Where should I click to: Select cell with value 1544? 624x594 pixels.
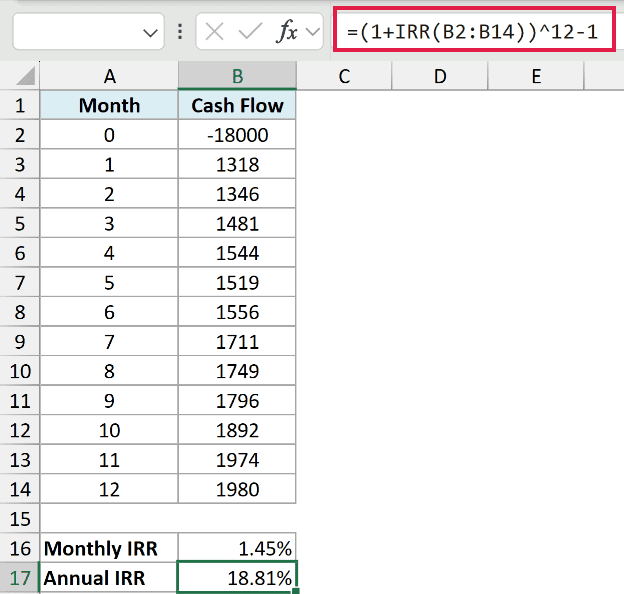pos(237,253)
